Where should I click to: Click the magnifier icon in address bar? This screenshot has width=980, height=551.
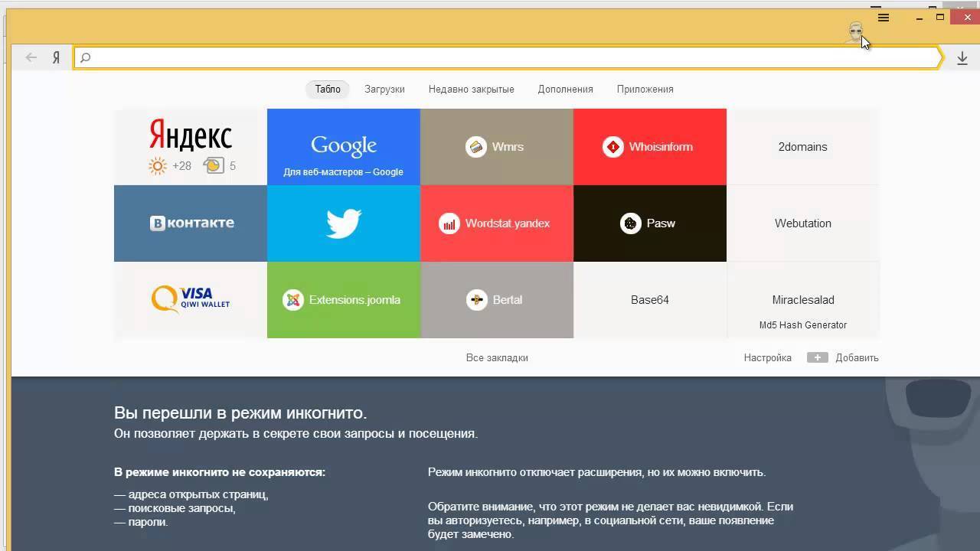click(x=85, y=57)
